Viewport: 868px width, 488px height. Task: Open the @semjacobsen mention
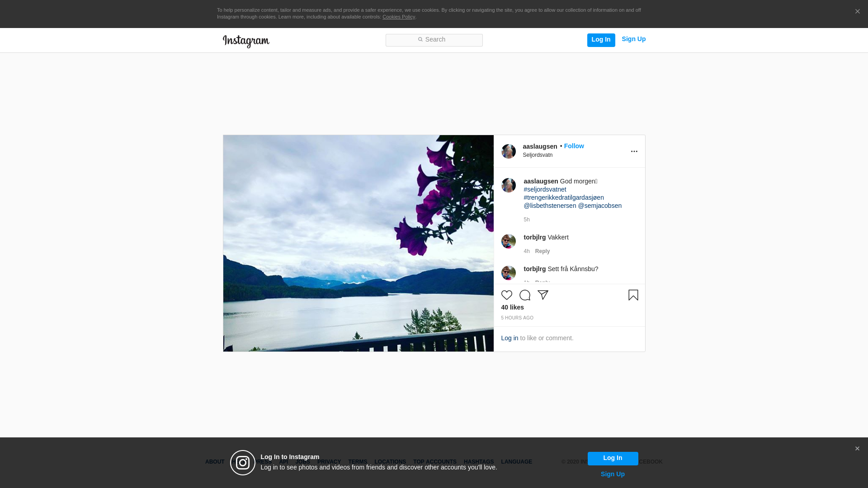pos(600,206)
